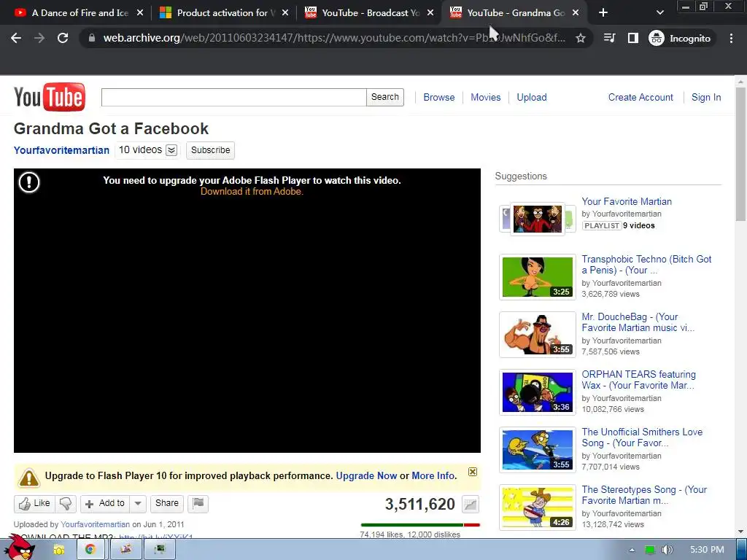Screen dimensions: 747x560
Task: Click the Like button
Action: [x=34, y=504]
